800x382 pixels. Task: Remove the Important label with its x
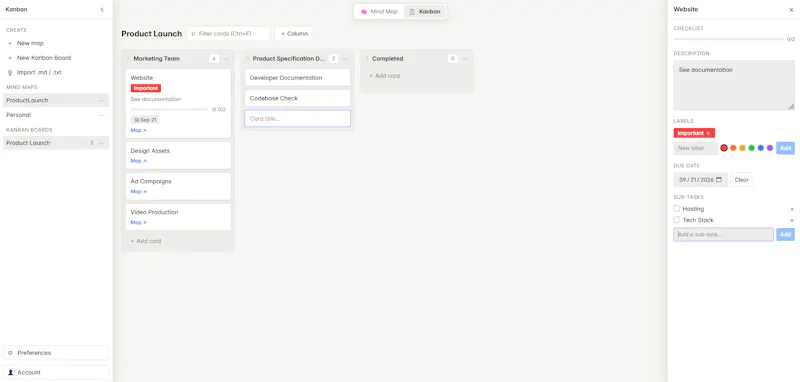(708, 133)
